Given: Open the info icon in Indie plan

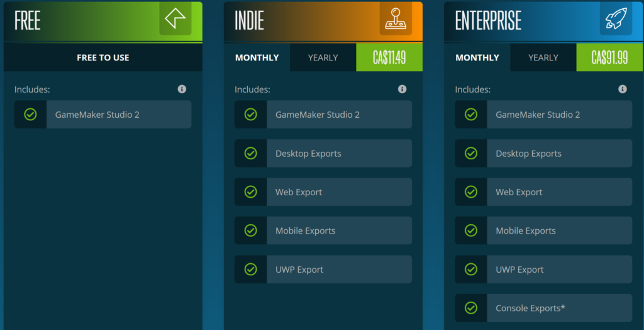Looking at the screenshot, I should coord(402,89).
